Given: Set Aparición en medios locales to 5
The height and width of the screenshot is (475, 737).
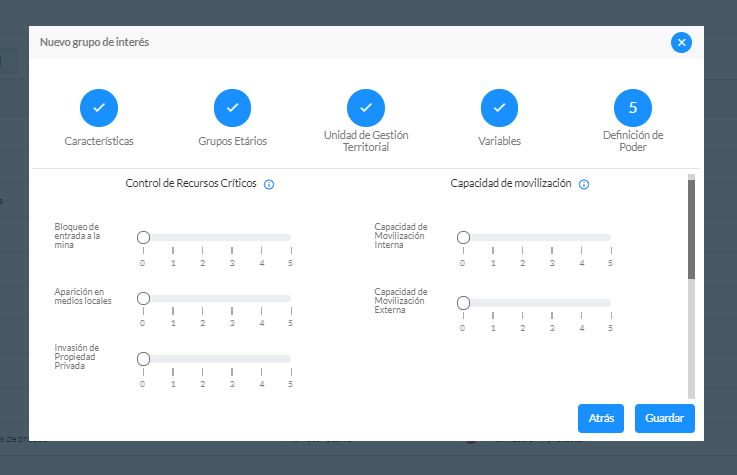Looking at the screenshot, I should tap(290, 298).
